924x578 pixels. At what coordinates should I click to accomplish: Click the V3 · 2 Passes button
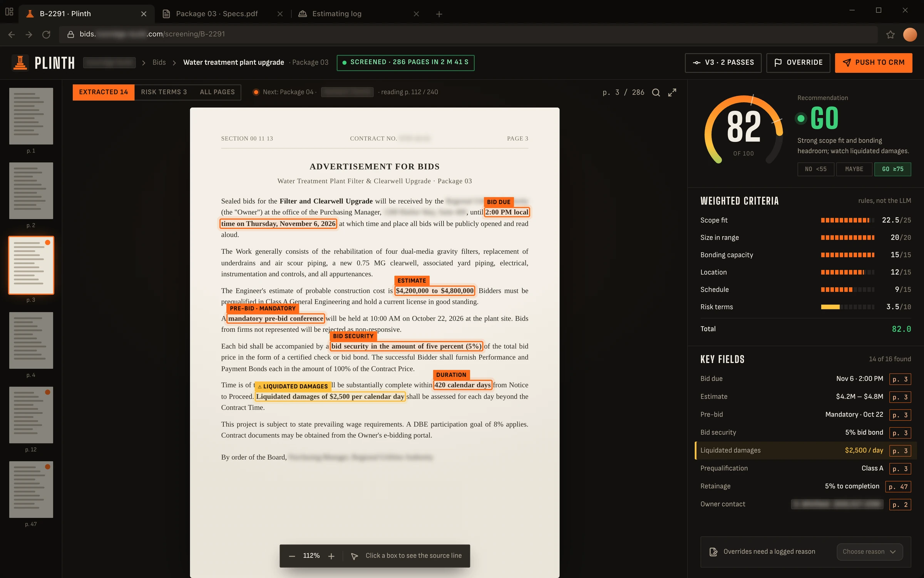[723, 62]
